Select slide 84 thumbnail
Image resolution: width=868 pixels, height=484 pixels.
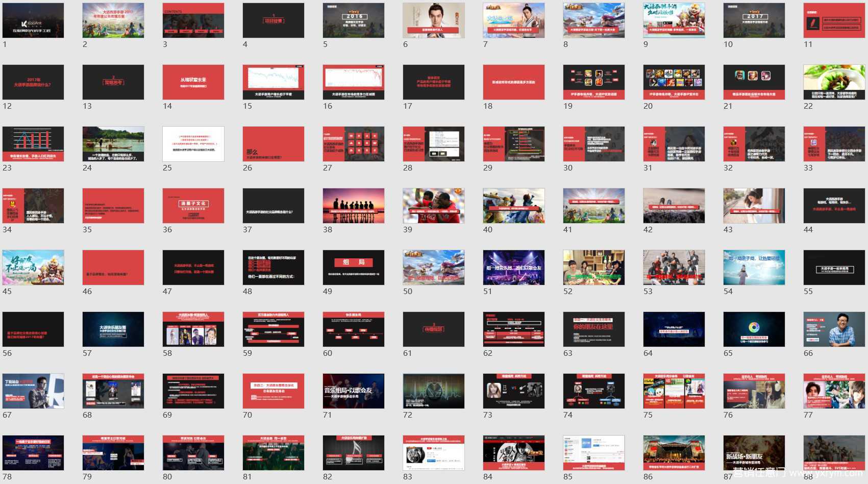click(514, 453)
